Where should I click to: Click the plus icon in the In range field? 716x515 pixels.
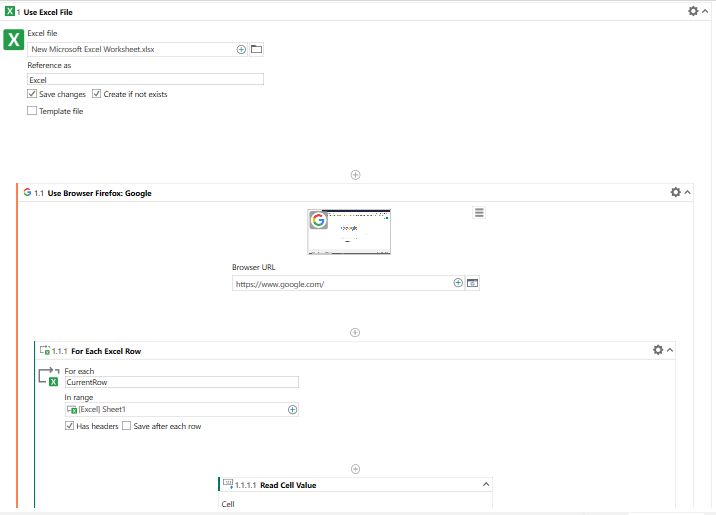[293, 410]
